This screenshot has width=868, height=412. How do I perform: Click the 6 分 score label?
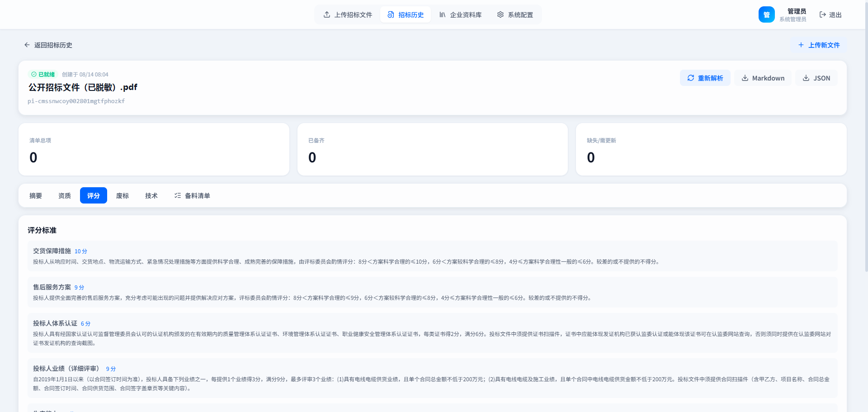(x=85, y=324)
